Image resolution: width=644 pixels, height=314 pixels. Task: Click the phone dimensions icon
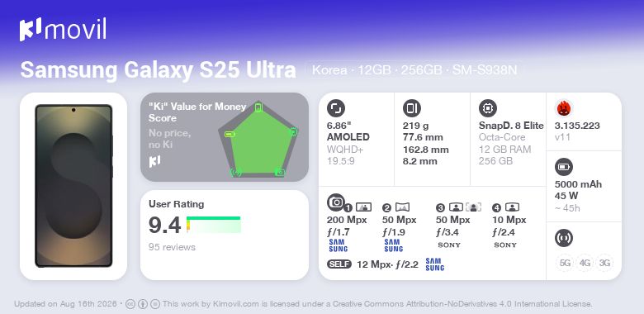pos(412,108)
